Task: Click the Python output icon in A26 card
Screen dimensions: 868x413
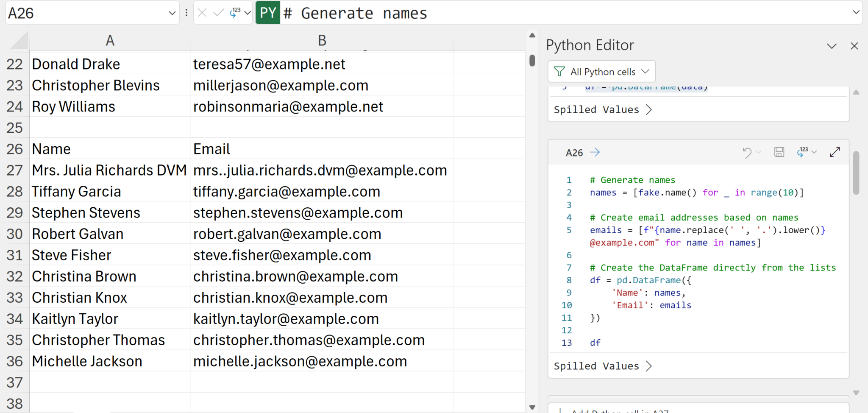Action: coord(801,152)
